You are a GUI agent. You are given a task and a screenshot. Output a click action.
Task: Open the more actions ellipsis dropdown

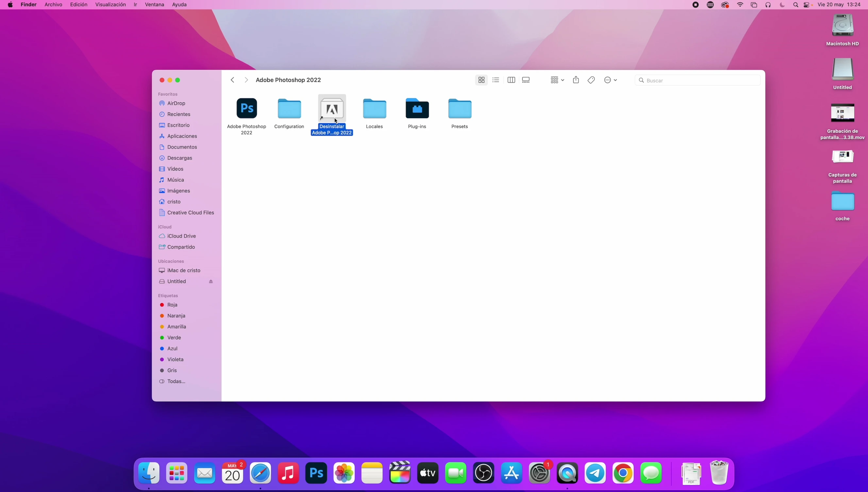pyautogui.click(x=610, y=80)
